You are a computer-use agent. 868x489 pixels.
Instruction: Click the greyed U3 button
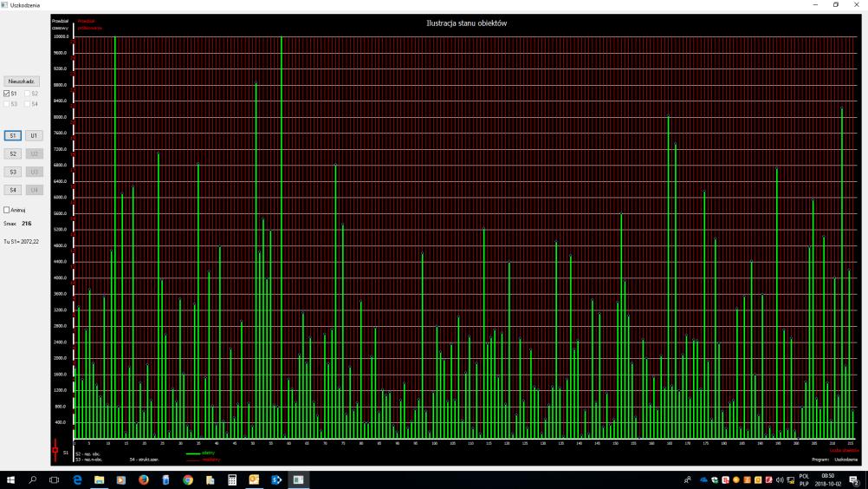[x=34, y=173]
